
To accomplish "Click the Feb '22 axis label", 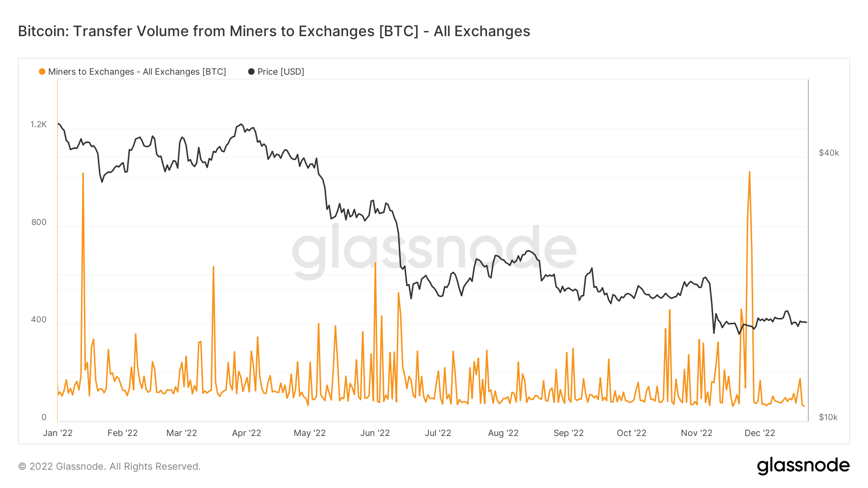I will click(x=122, y=433).
